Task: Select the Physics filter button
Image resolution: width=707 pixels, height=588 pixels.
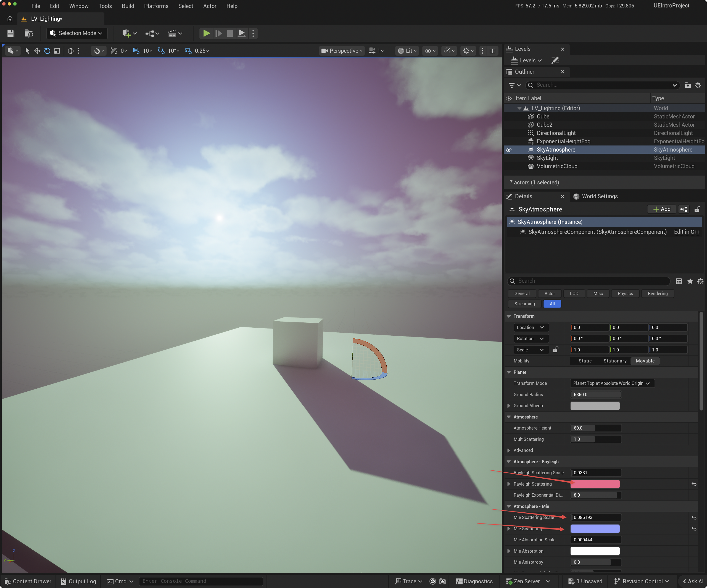Action: pos(625,293)
